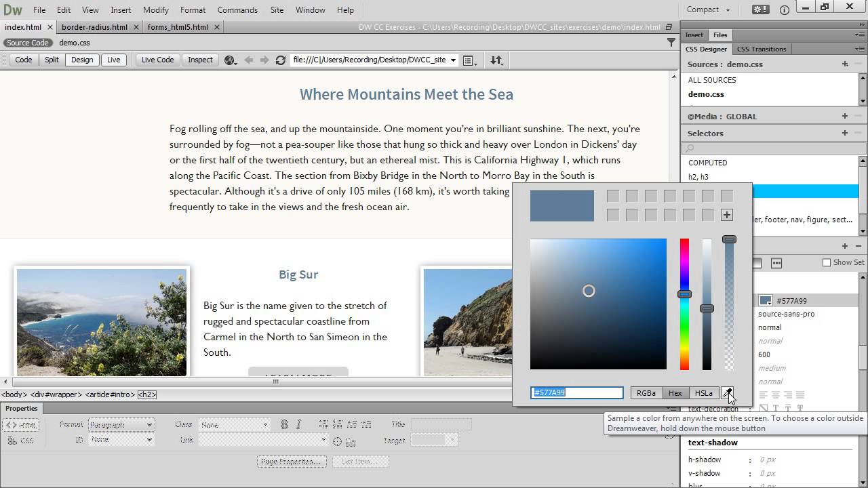Click the hue slider handle
This screenshot has height=488, width=868.
point(684,294)
